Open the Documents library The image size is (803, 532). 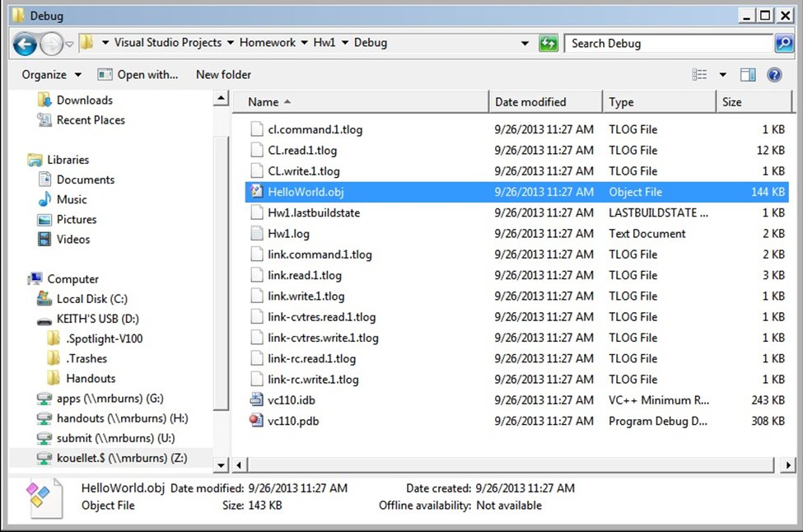pyautogui.click(x=77, y=180)
